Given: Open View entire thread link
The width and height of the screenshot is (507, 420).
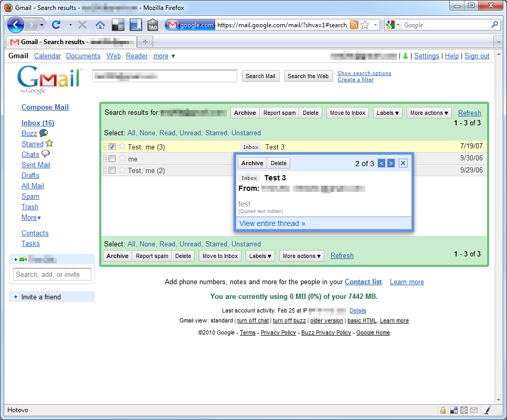Looking at the screenshot, I should (x=272, y=223).
